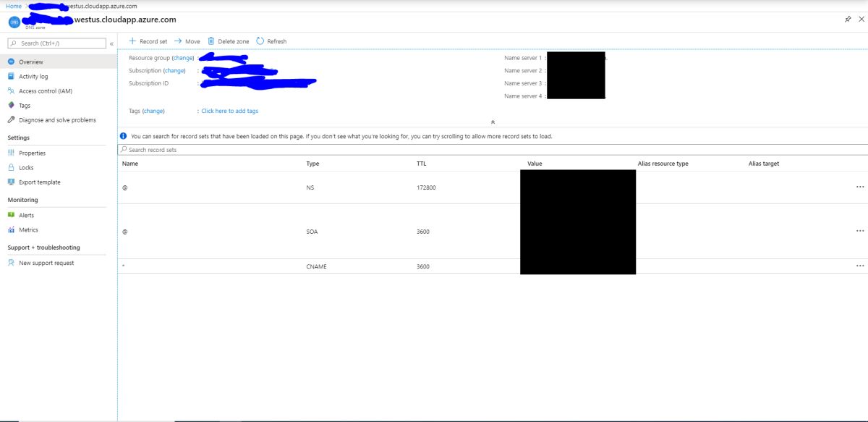868x422 pixels.
Task: Click the Home breadcrumb link
Action: (x=13, y=6)
